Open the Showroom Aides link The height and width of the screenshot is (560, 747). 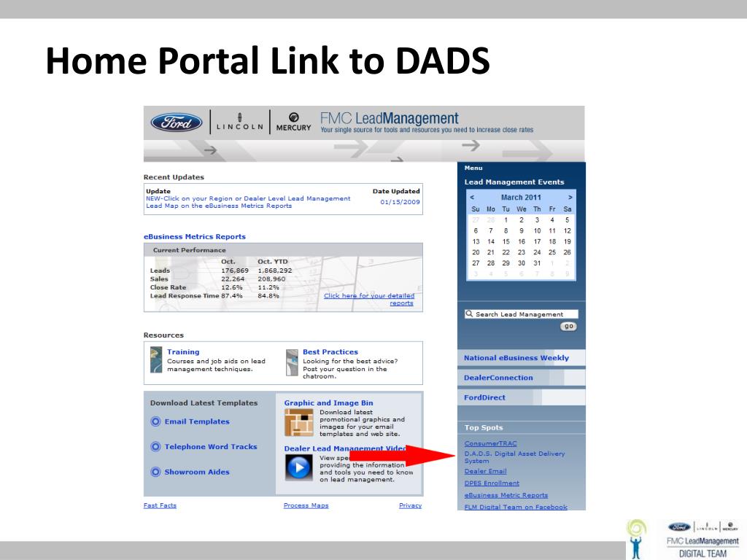(x=197, y=472)
